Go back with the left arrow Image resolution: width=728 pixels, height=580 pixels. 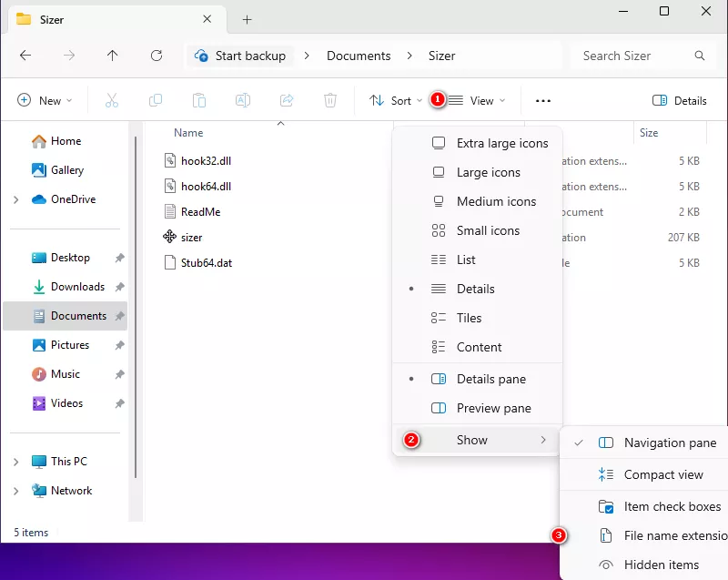(25, 56)
